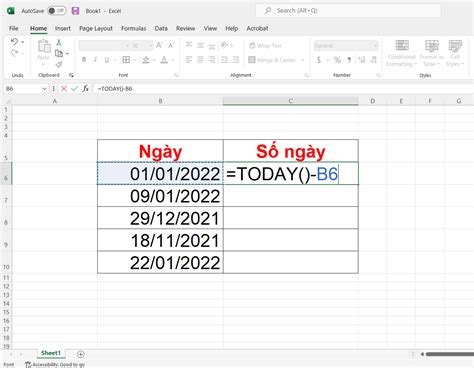Switch to the View tab

[210, 28]
